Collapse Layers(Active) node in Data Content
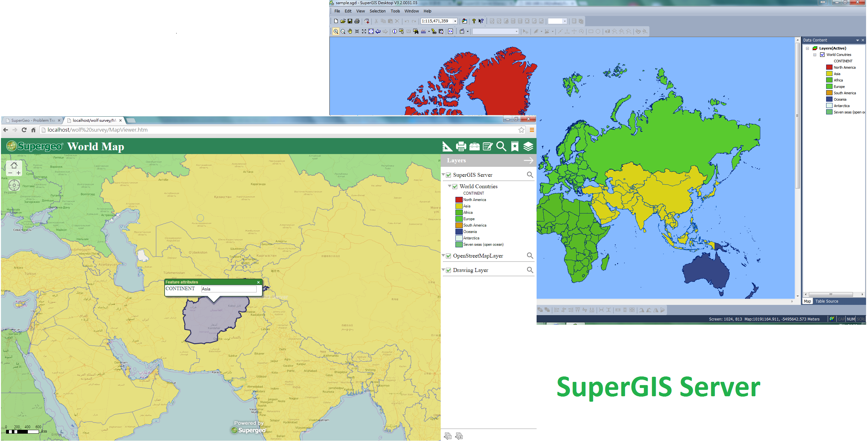This screenshot has height=441, width=868. 807,48
